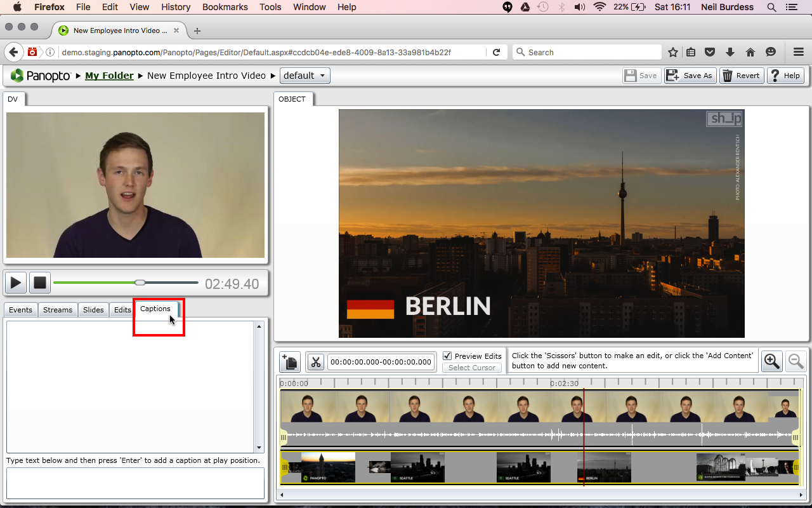812x508 pixels.
Task: Open Help with the question mark button
Action: tap(785, 76)
